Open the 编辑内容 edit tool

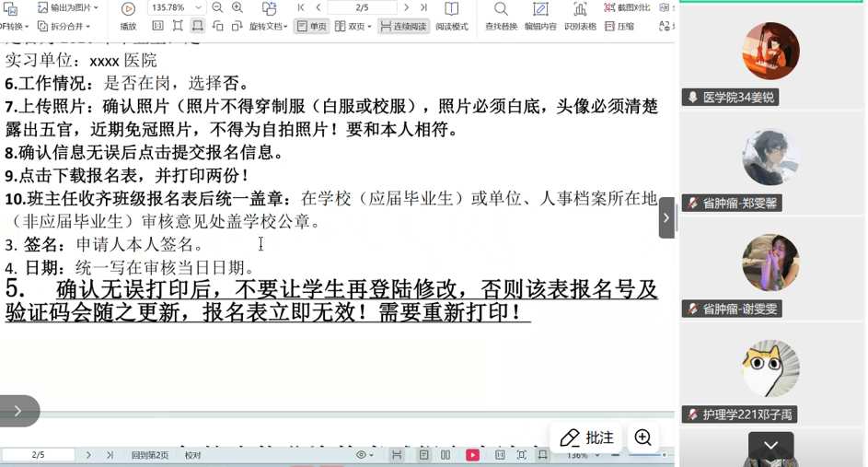tap(540, 10)
